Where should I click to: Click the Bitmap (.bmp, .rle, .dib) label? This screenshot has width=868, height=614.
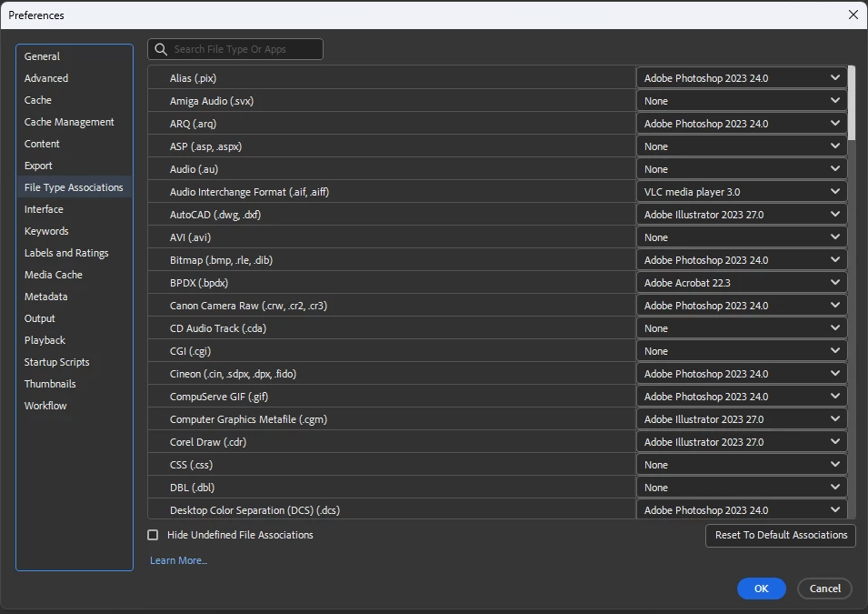coord(221,260)
